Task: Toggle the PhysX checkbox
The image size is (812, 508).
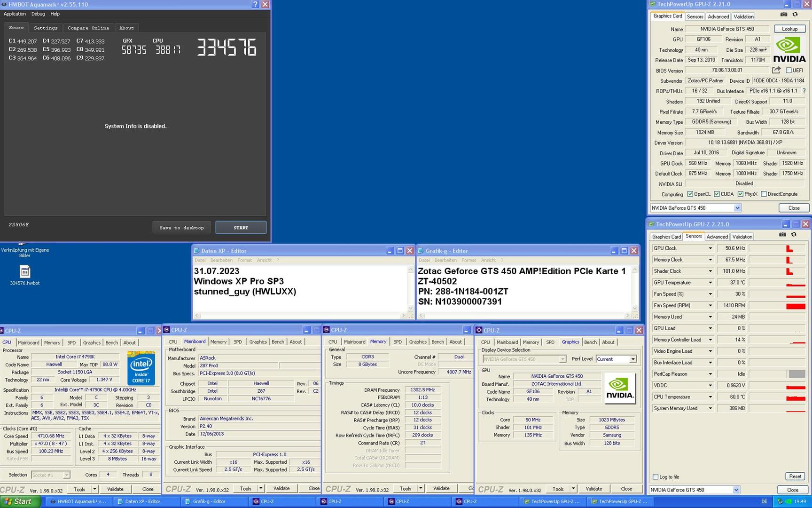Action: tap(740, 194)
